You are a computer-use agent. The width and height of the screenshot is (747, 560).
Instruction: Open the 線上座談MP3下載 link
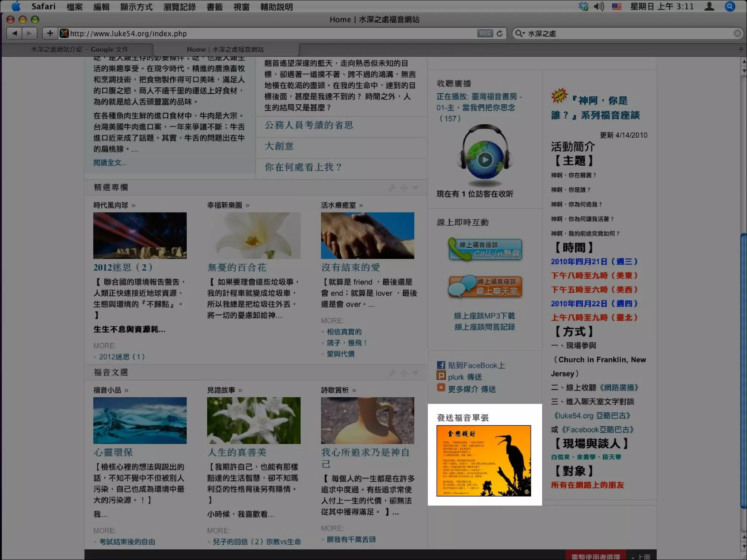tap(484, 316)
